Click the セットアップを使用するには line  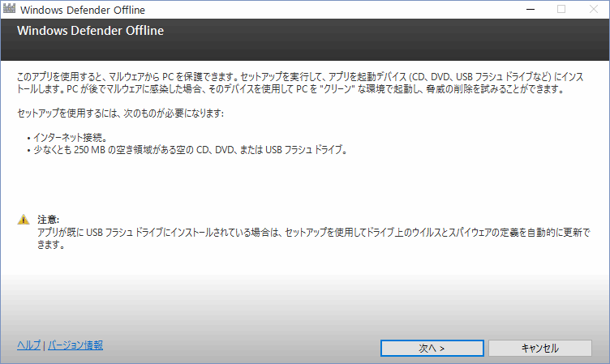click(x=121, y=113)
